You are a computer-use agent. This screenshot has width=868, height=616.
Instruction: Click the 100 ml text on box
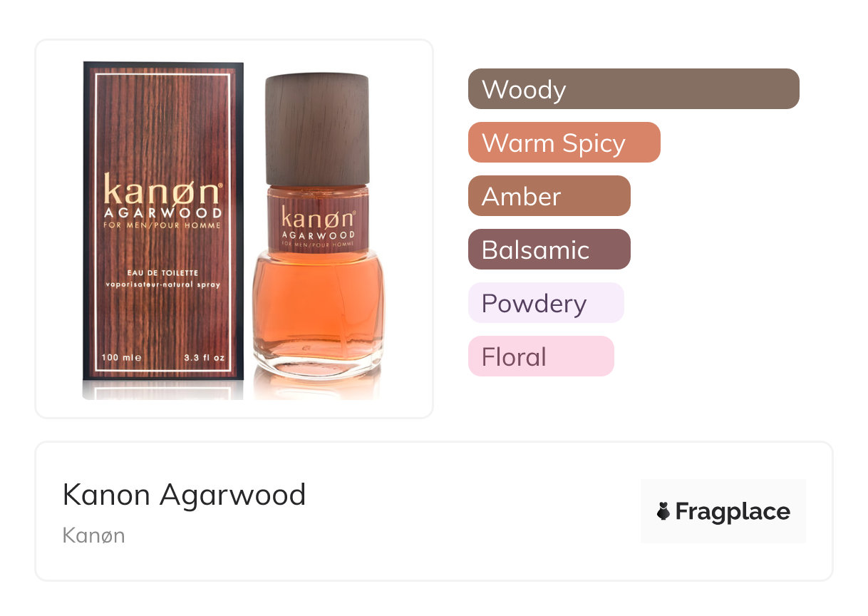click(x=121, y=357)
